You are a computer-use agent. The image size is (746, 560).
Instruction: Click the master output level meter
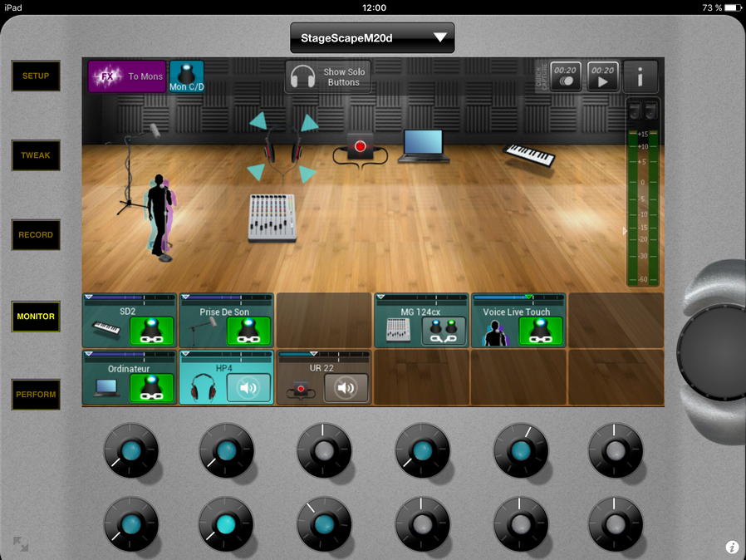(642, 199)
